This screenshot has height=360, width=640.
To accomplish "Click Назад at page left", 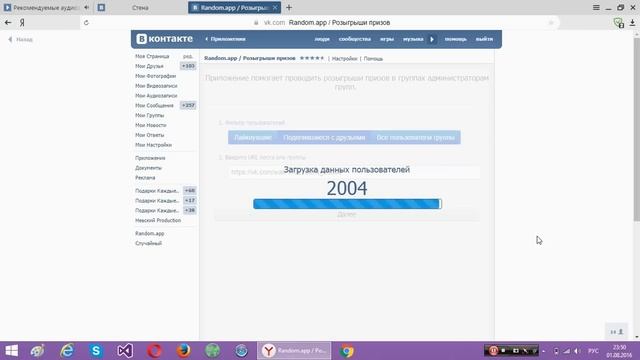I will click(x=20, y=40).
